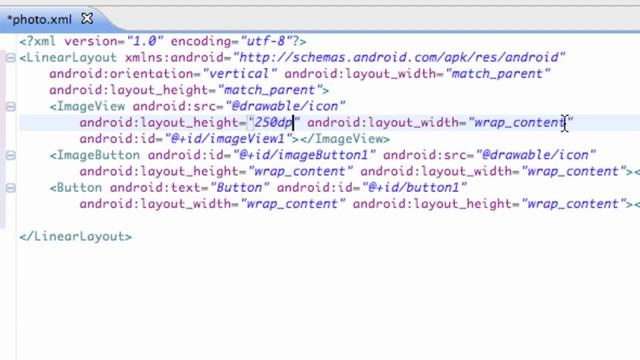640x360 pixels.
Task: Click the "@+id/button1" id value
Action: tap(414, 188)
